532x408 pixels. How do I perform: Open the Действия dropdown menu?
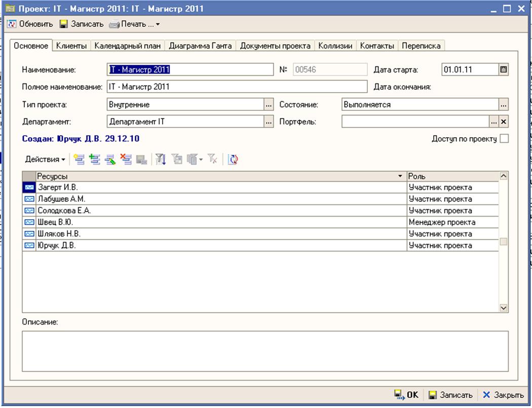tap(45, 159)
